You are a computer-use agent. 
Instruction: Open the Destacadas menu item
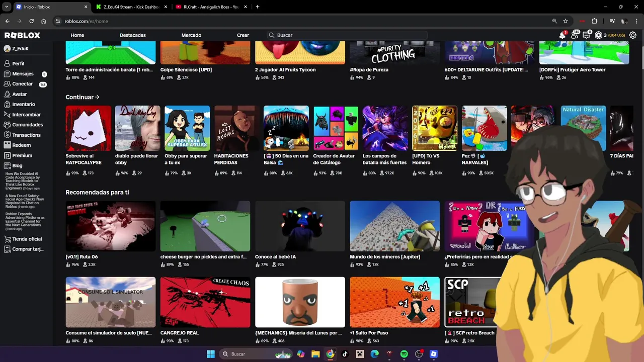[x=133, y=35]
